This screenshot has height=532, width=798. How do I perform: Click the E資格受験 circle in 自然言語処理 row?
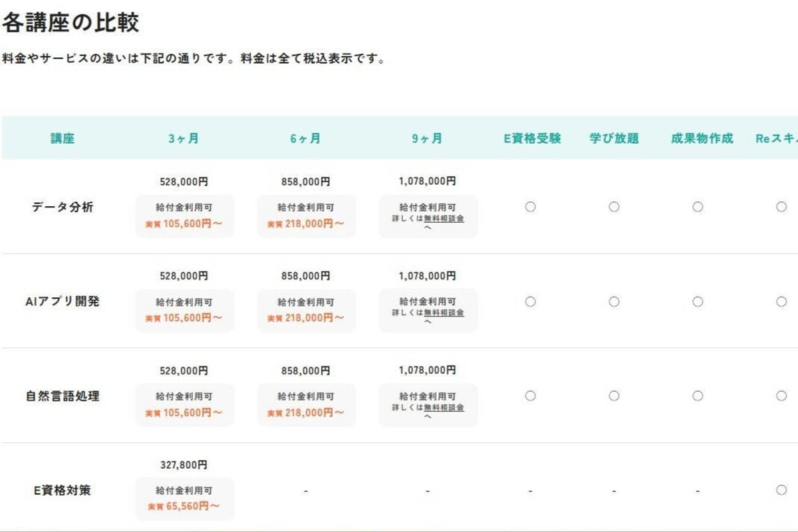click(x=530, y=396)
